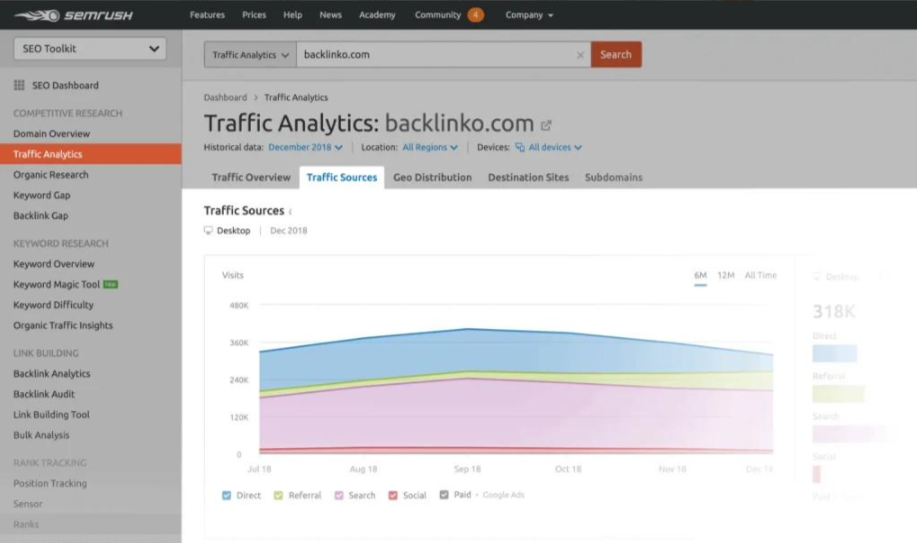Open Organic Research in the sidebar
Screen dimensions: 917x543
point(51,175)
